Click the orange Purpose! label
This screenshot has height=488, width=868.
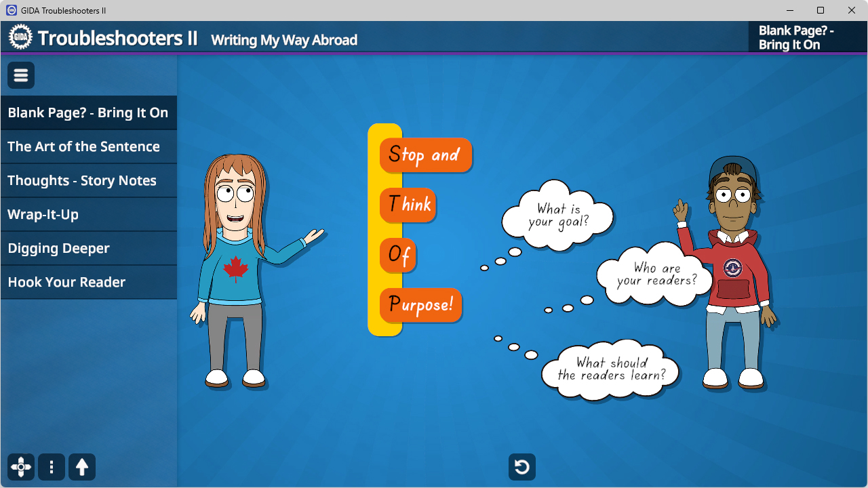tap(420, 306)
